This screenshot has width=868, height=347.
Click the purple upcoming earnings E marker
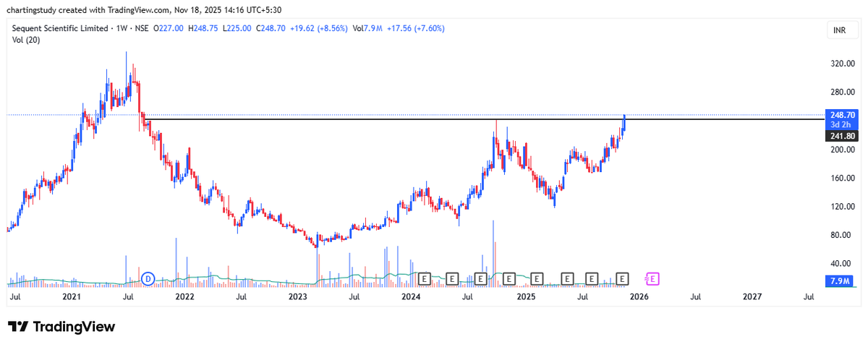(x=652, y=278)
